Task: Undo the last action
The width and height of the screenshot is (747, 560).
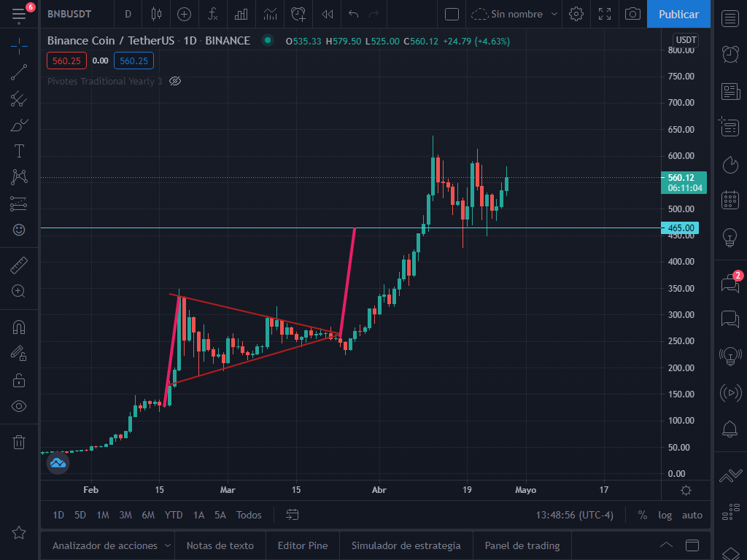Action: coord(353,15)
